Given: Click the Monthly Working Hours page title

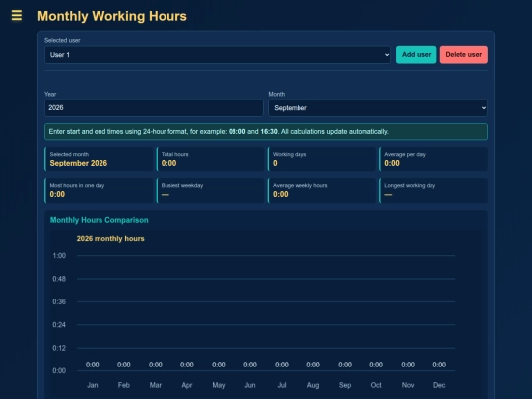Looking at the screenshot, I should pyautogui.click(x=112, y=16).
